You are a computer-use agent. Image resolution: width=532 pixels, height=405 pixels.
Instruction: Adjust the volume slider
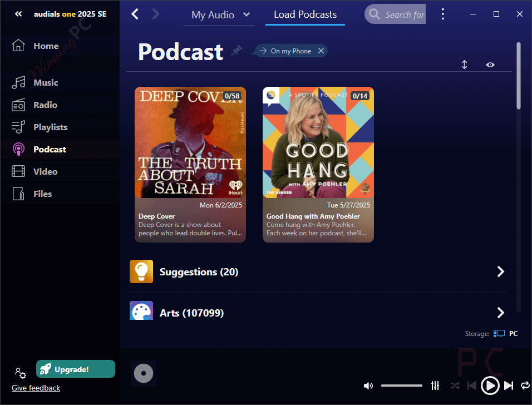pos(401,386)
